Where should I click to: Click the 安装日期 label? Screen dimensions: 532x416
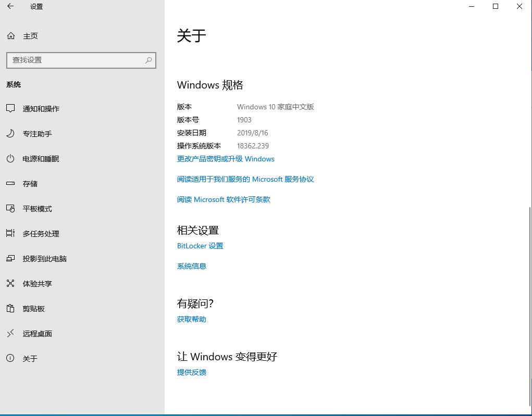click(x=192, y=133)
